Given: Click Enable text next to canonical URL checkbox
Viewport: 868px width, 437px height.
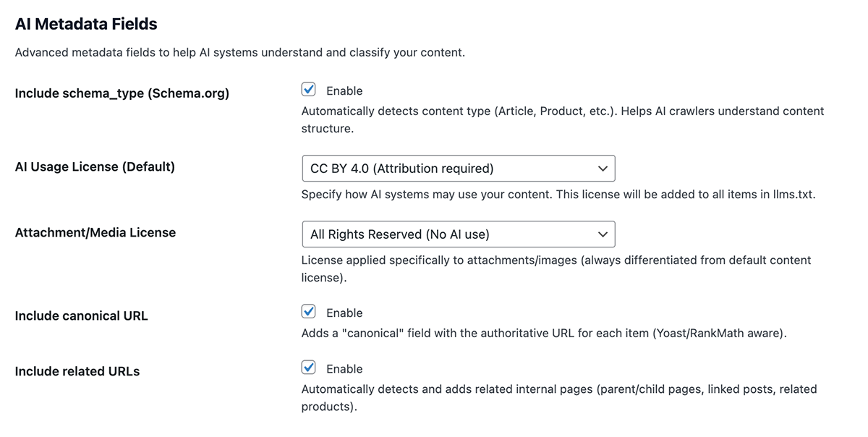Looking at the screenshot, I should click(x=344, y=313).
